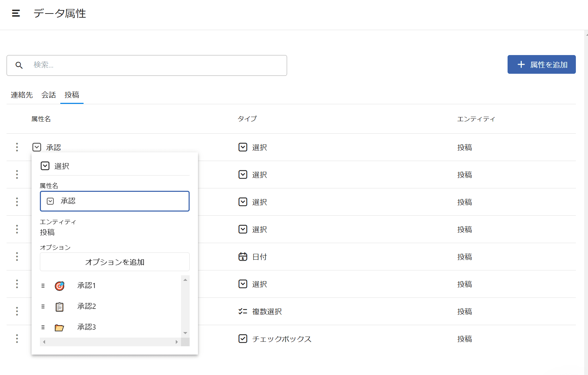Switch to the 会話 tab
588x375 pixels.
point(49,95)
